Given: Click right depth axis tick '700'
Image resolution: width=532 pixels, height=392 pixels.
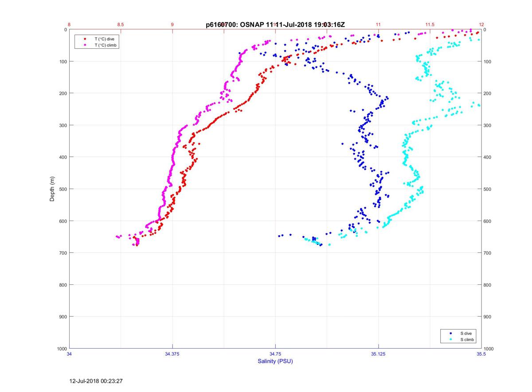Looking at the screenshot, I should point(488,253).
